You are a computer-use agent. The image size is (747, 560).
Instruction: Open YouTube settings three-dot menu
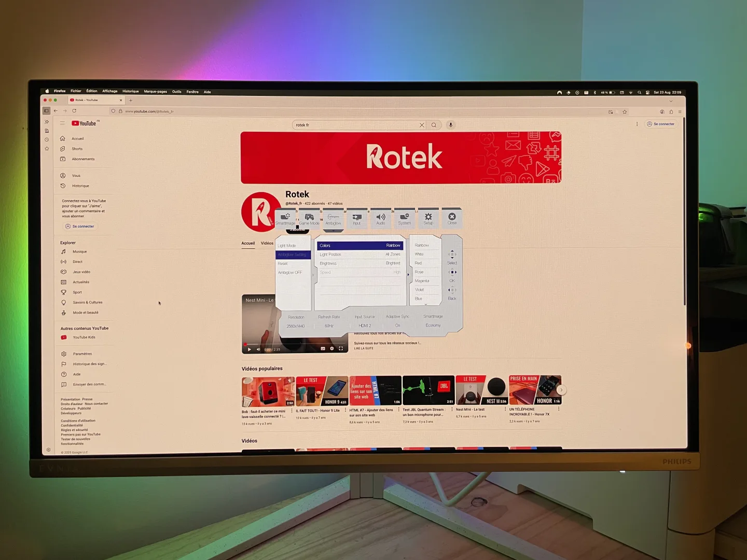(x=637, y=124)
